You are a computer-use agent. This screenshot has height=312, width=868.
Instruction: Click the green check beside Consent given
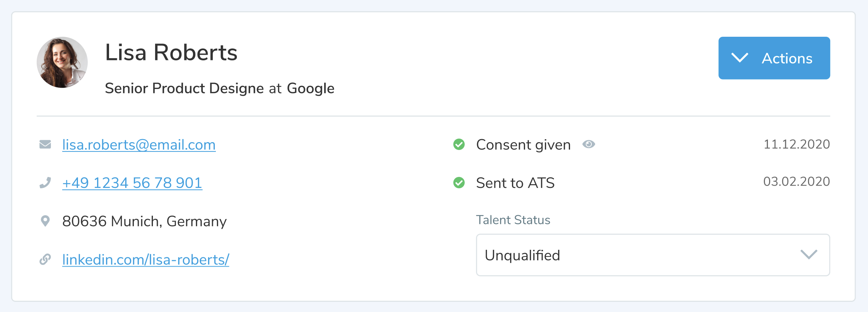click(459, 144)
